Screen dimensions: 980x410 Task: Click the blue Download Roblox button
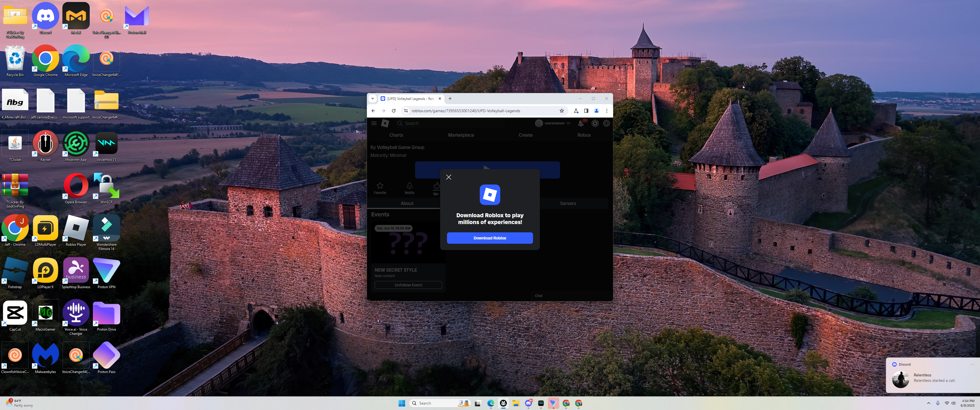tap(490, 238)
